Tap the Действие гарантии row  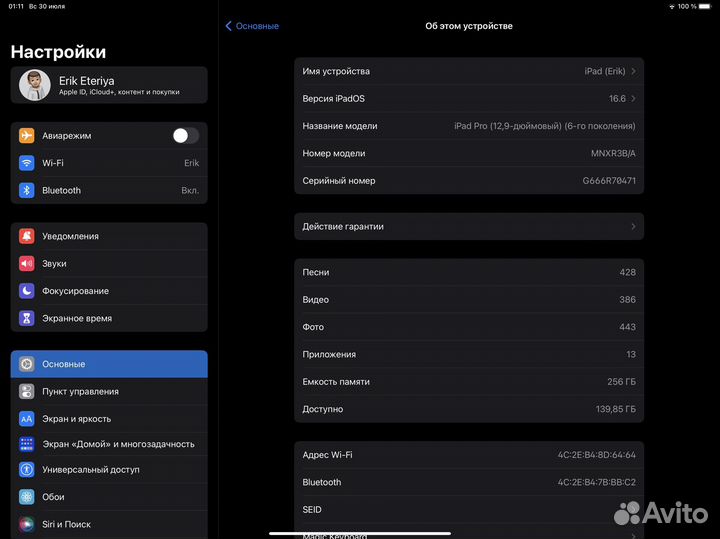(x=469, y=226)
